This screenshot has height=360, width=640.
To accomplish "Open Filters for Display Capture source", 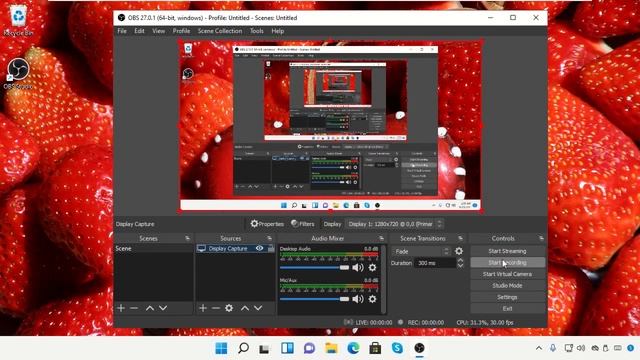I will point(302,224).
